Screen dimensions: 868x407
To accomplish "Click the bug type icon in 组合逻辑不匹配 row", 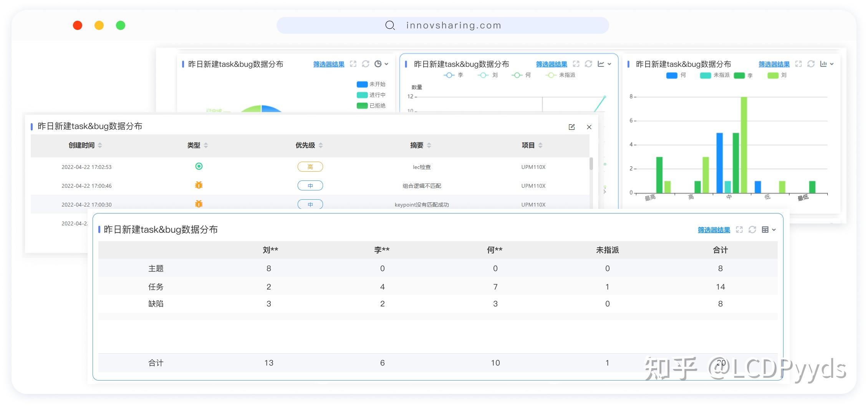I will tap(199, 185).
